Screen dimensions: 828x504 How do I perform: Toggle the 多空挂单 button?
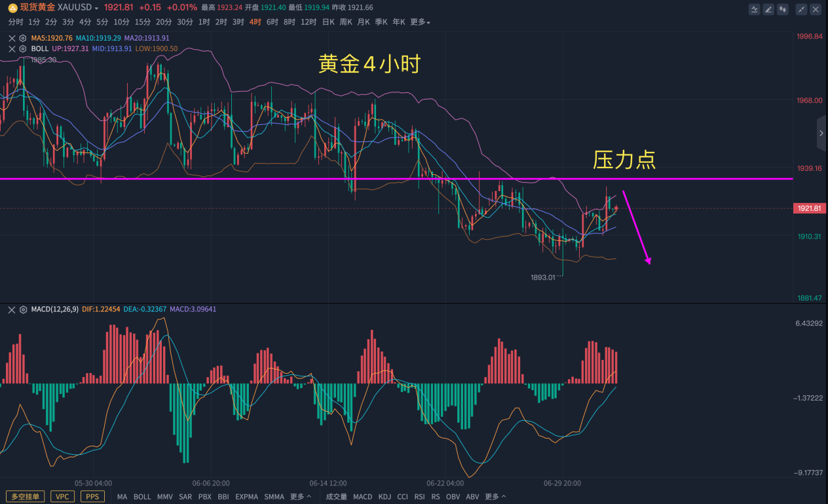pyautogui.click(x=25, y=497)
